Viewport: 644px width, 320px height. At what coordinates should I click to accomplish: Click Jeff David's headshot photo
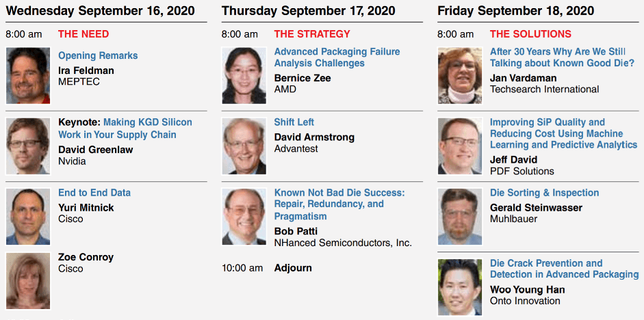pyautogui.click(x=460, y=146)
